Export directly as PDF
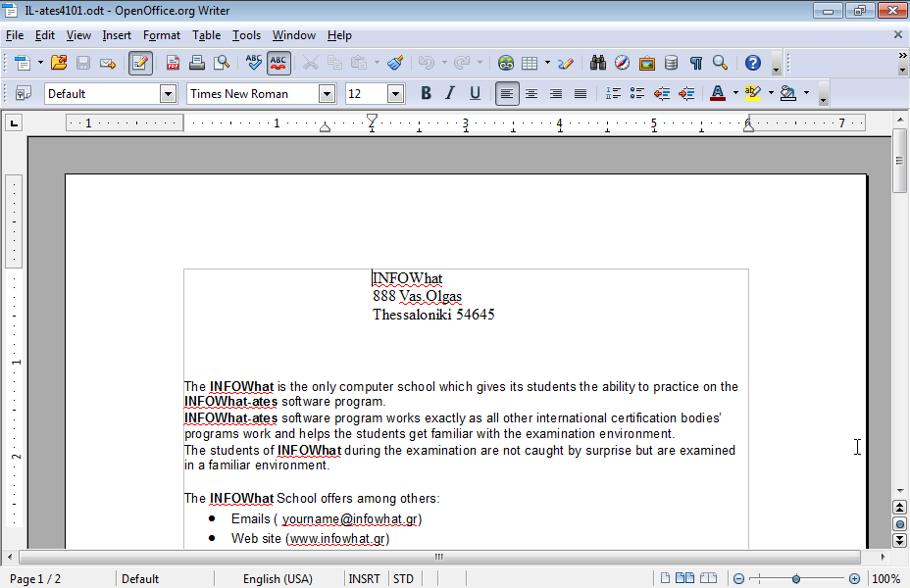The image size is (910, 588). 173,63
